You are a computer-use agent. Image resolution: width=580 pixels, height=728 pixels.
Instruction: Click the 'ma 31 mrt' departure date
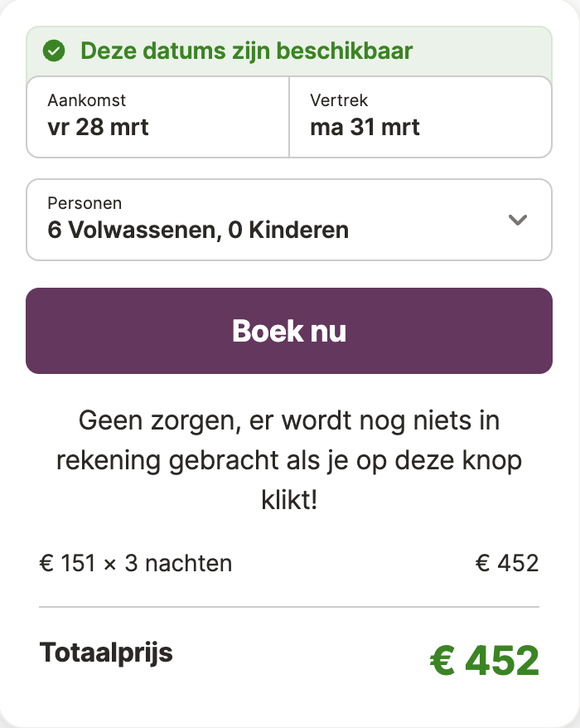point(365,127)
